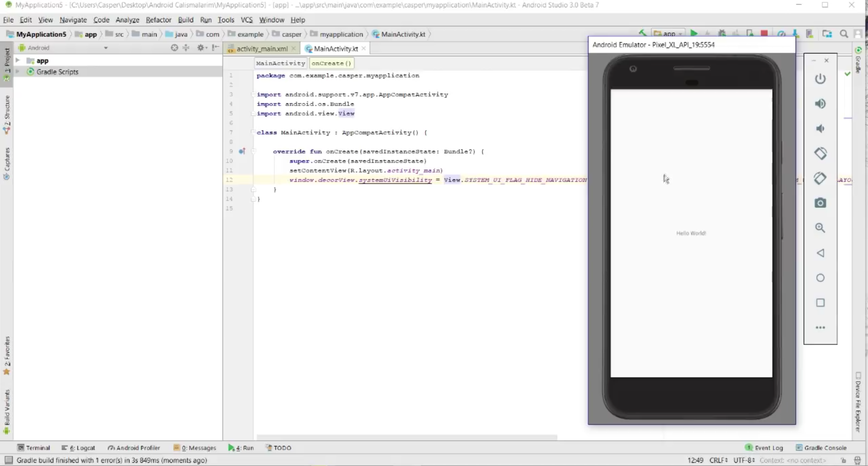Expand the Gradle Scripts tree node

(x=18, y=71)
